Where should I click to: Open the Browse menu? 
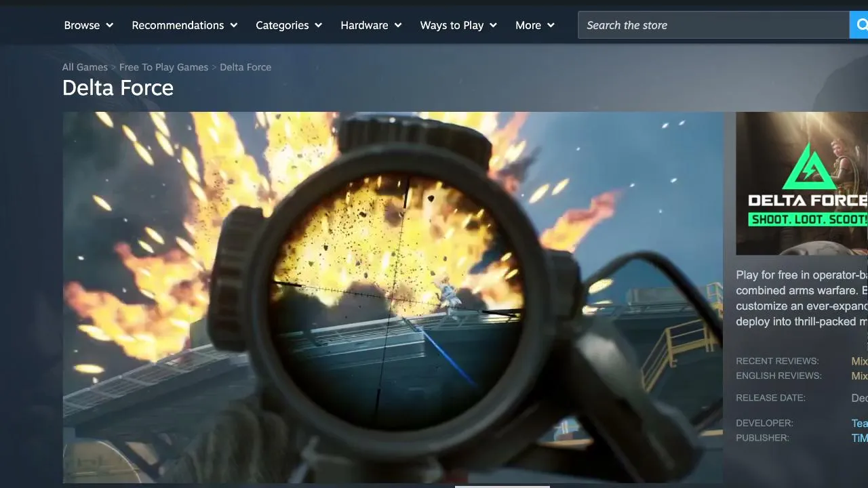[89, 25]
